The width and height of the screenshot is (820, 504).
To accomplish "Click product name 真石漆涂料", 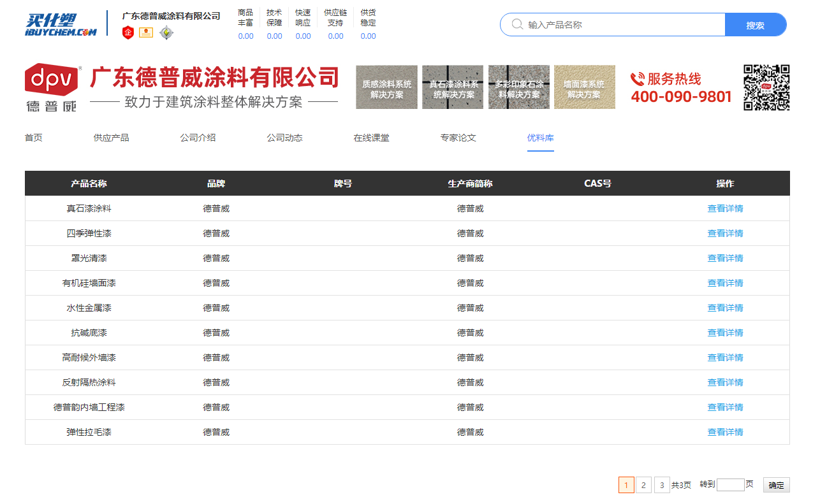I will click(89, 208).
